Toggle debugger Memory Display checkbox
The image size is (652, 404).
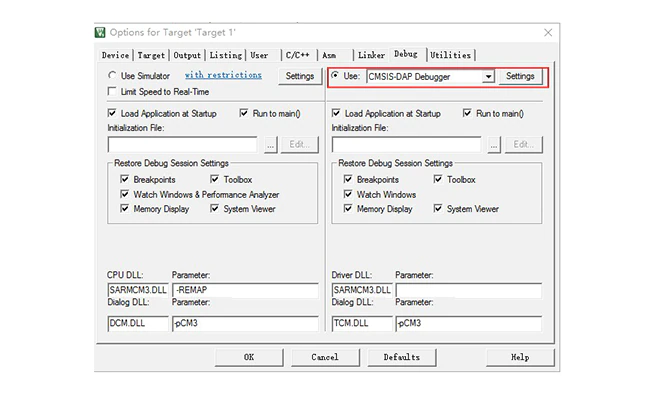pos(348,208)
